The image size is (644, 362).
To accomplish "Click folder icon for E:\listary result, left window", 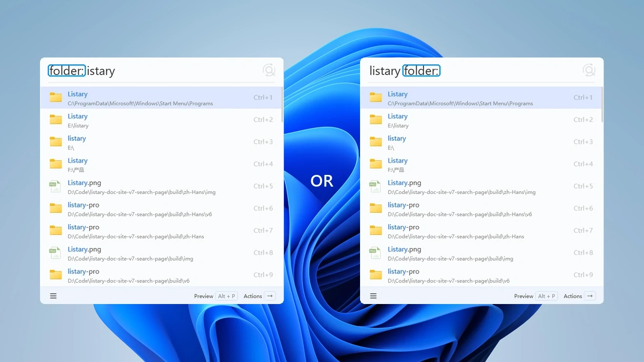I will 56,120.
